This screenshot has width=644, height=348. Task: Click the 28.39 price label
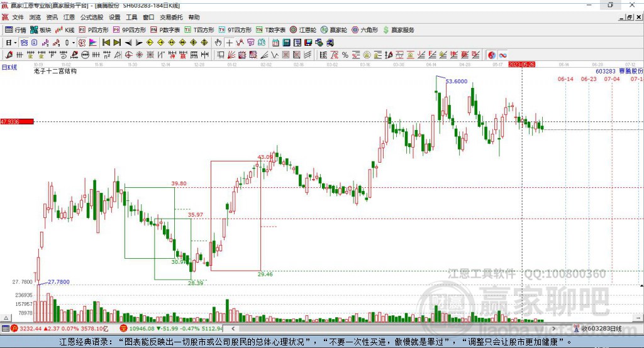click(x=196, y=283)
